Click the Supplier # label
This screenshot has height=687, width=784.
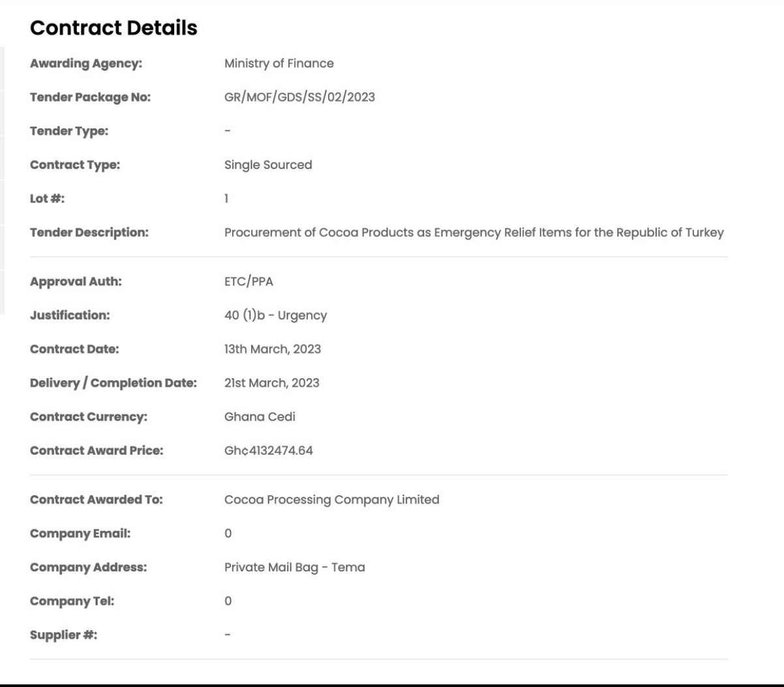(x=63, y=635)
